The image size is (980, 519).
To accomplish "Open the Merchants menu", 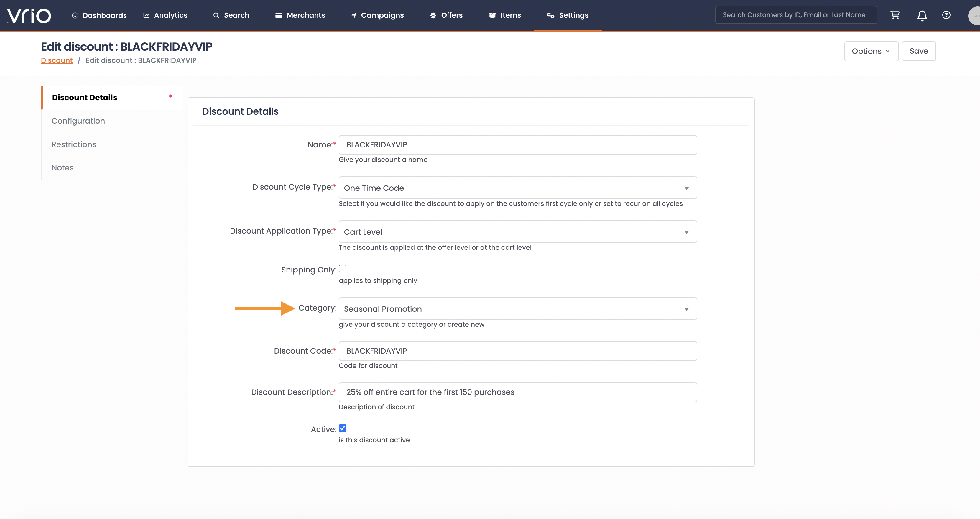I will (x=300, y=15).
